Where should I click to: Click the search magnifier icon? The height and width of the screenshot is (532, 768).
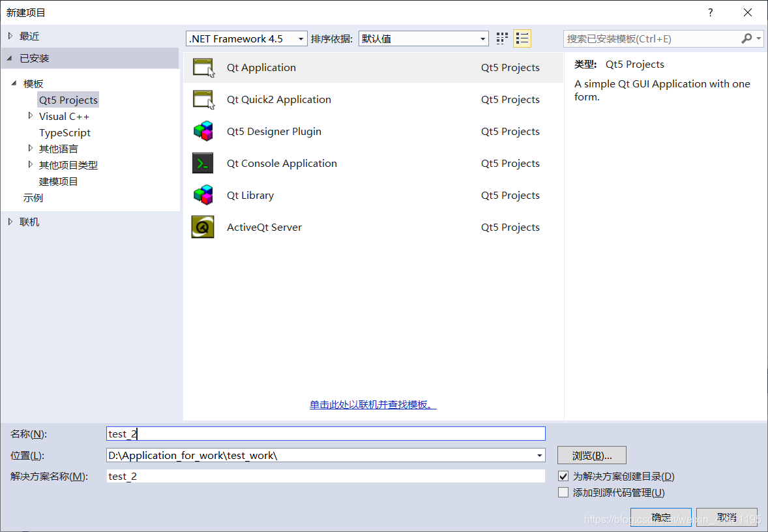(746, 38)
